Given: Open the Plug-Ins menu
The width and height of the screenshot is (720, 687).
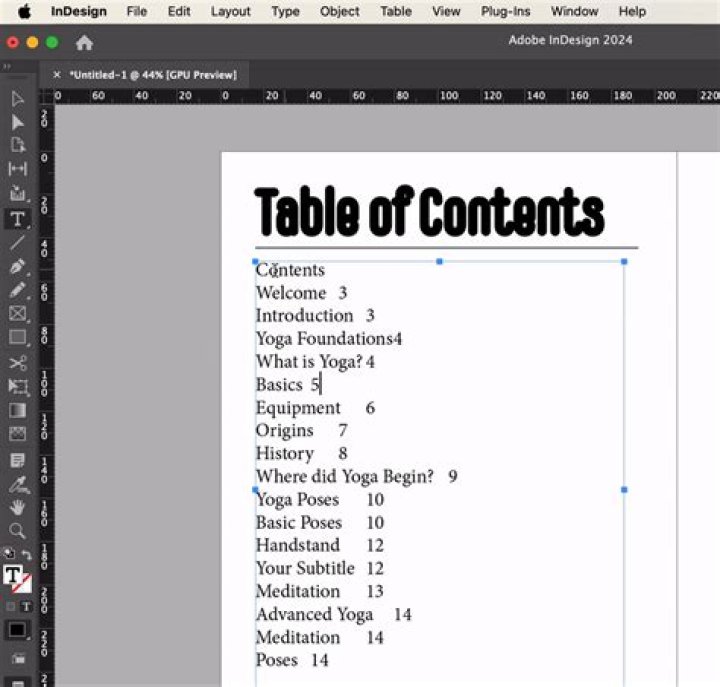Looking at the screenshot, I should tap(505, 11).
